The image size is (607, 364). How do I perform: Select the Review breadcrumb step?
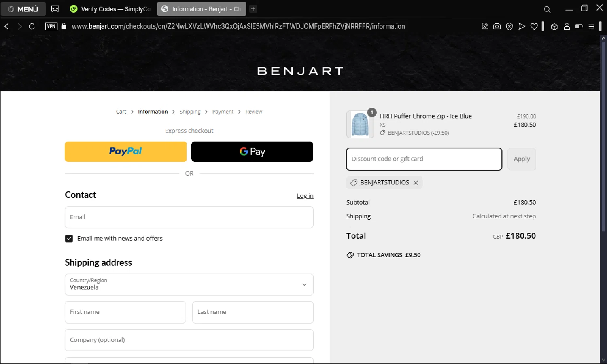[254, 112]
